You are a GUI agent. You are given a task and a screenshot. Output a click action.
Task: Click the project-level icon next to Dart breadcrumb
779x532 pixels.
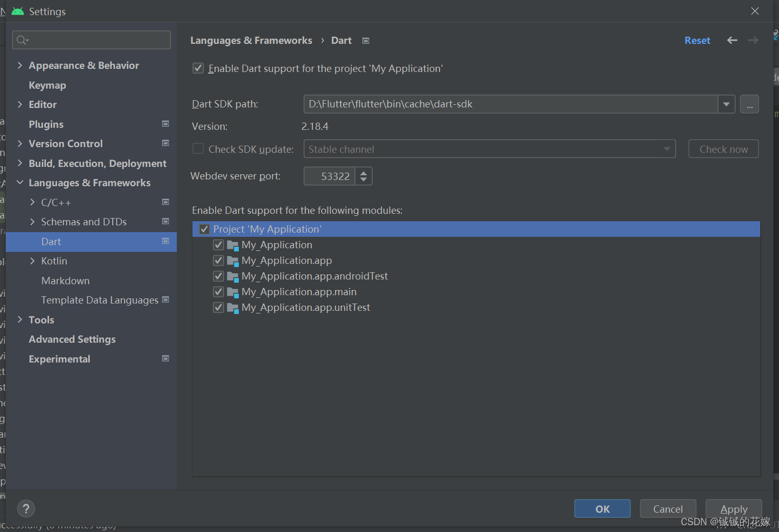coord(366,41)
